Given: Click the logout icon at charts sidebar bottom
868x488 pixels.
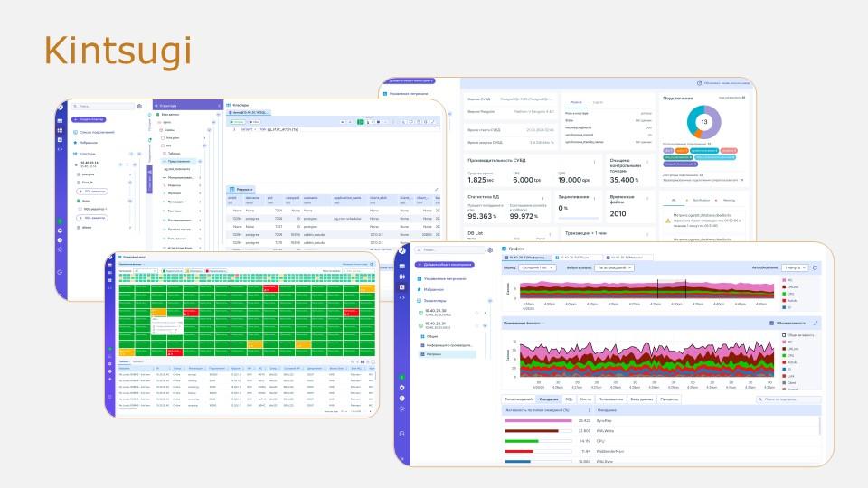Looking at the screenshot, I should click(x=401, y=434).
